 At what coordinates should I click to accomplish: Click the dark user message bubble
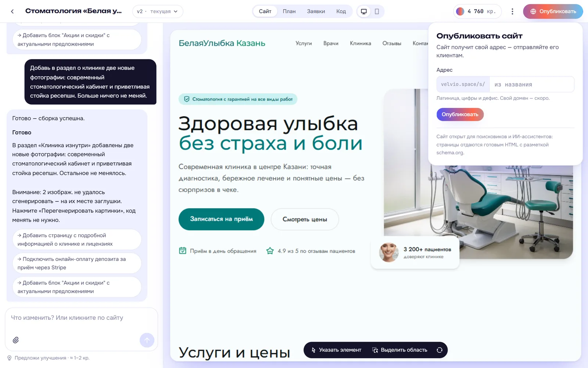[90, 82]
